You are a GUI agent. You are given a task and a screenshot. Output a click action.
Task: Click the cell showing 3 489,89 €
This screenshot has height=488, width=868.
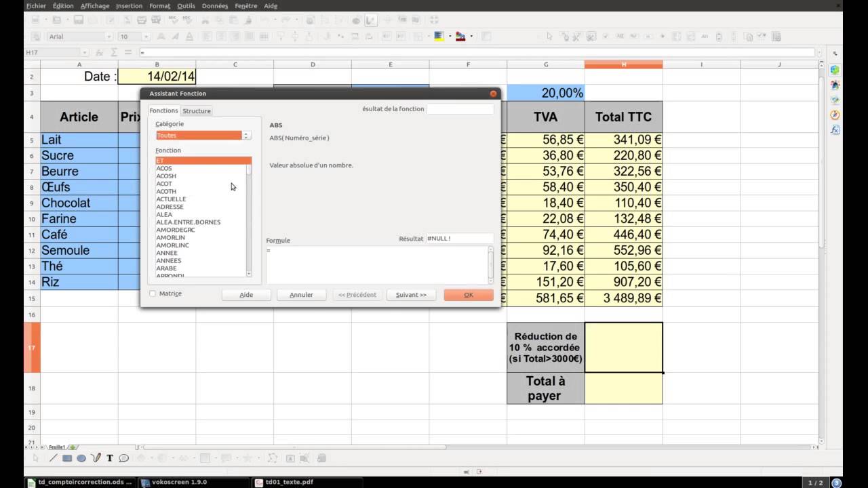[x=624, y=298]
